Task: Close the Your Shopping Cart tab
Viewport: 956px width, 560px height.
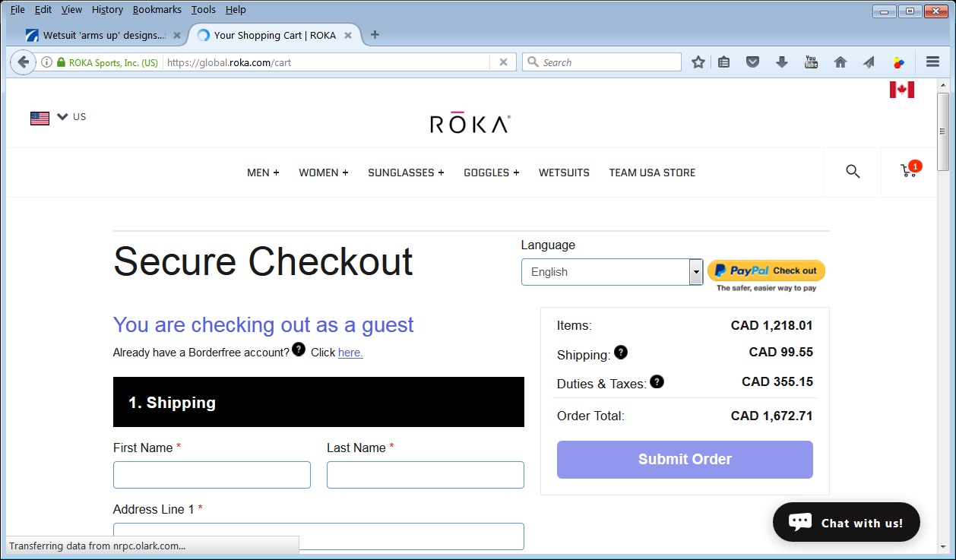Action: click(x=348, y=35)
